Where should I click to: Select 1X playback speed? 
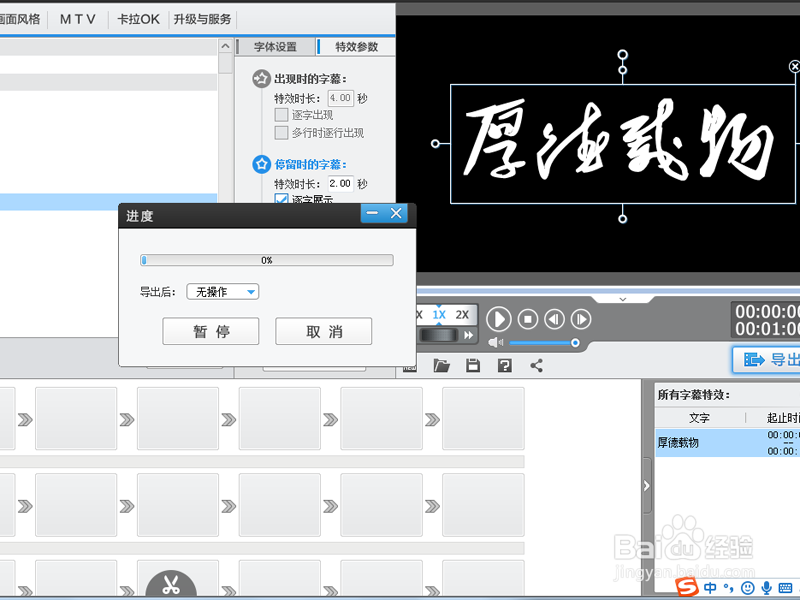coord(439,315)
